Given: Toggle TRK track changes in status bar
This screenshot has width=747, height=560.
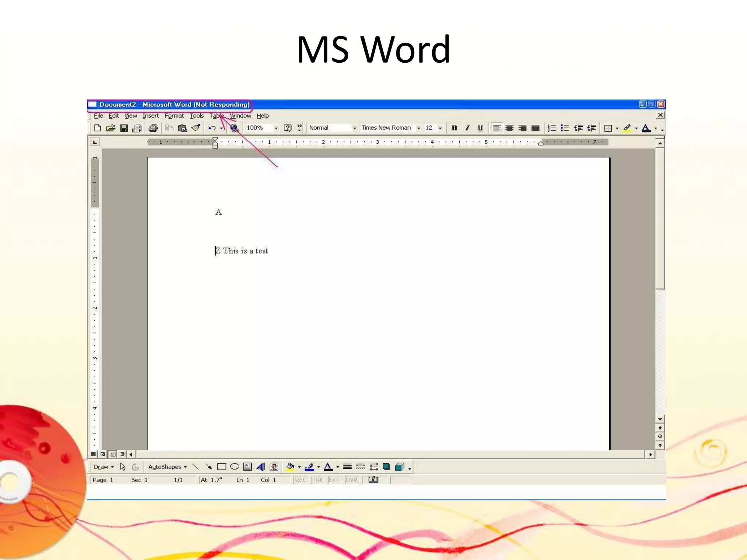Looking at the screenshot, I should (x=318, y=480).
